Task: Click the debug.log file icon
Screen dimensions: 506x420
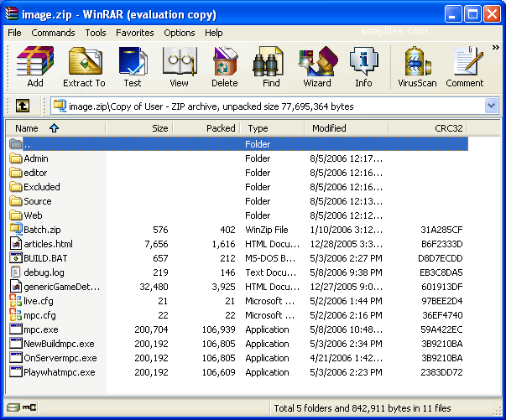Action: [15, 272]
